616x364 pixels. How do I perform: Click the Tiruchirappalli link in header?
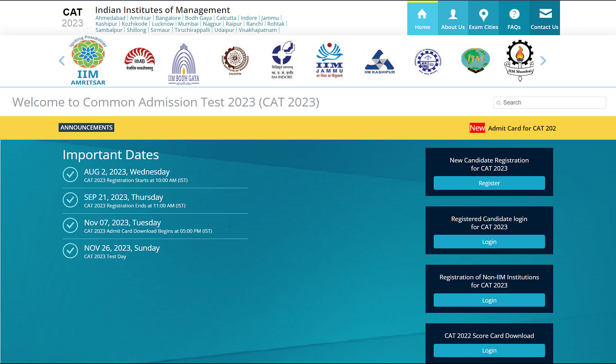point(192,30)
